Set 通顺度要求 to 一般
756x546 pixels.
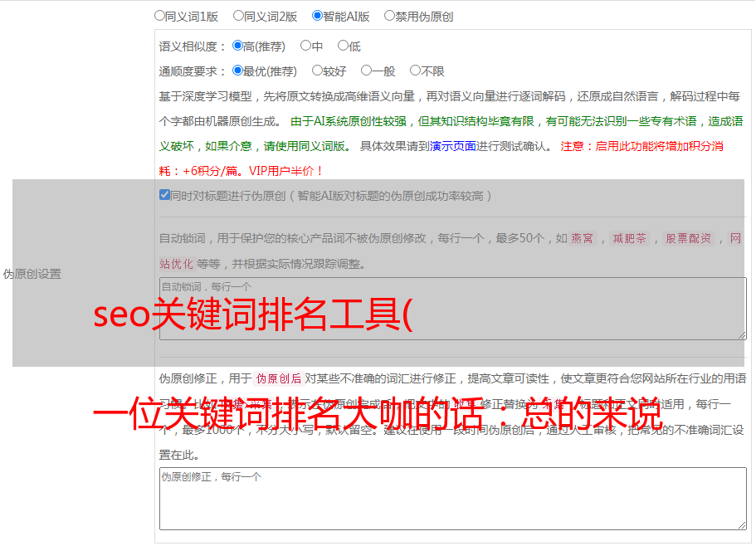367,71
